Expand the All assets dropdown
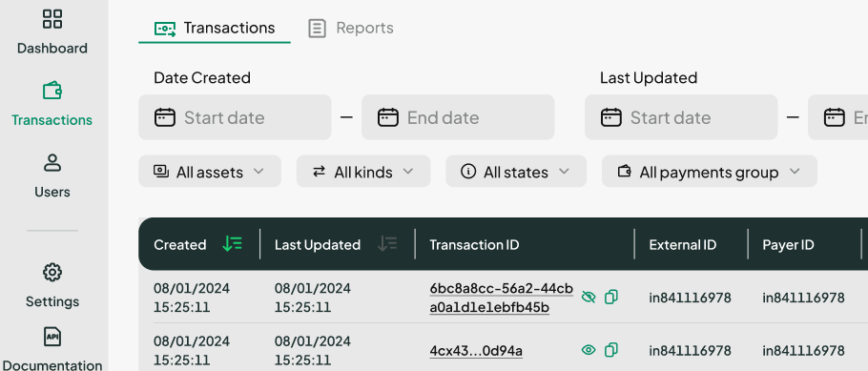Viewport: 868px width, 371px height. [210, 172]
